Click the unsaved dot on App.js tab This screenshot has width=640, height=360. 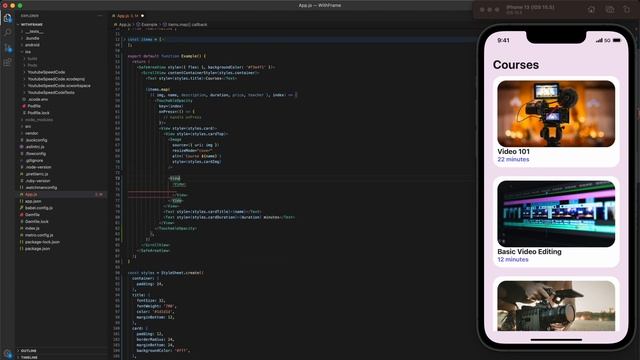(142, 16)
